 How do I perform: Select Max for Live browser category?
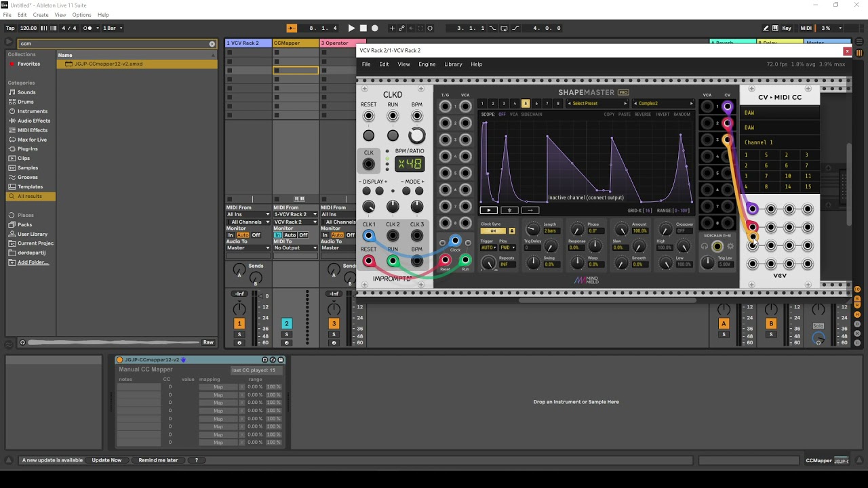(x=32, y=140)
